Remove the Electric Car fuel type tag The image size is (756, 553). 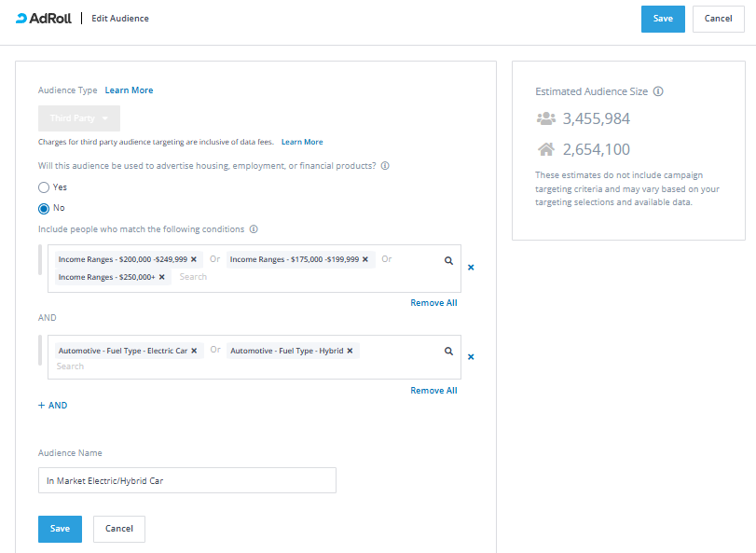pos(194,351)
